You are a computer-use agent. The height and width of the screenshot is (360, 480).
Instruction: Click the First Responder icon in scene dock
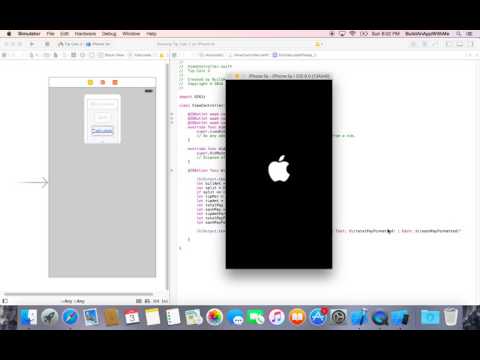(x=103, y=82)
